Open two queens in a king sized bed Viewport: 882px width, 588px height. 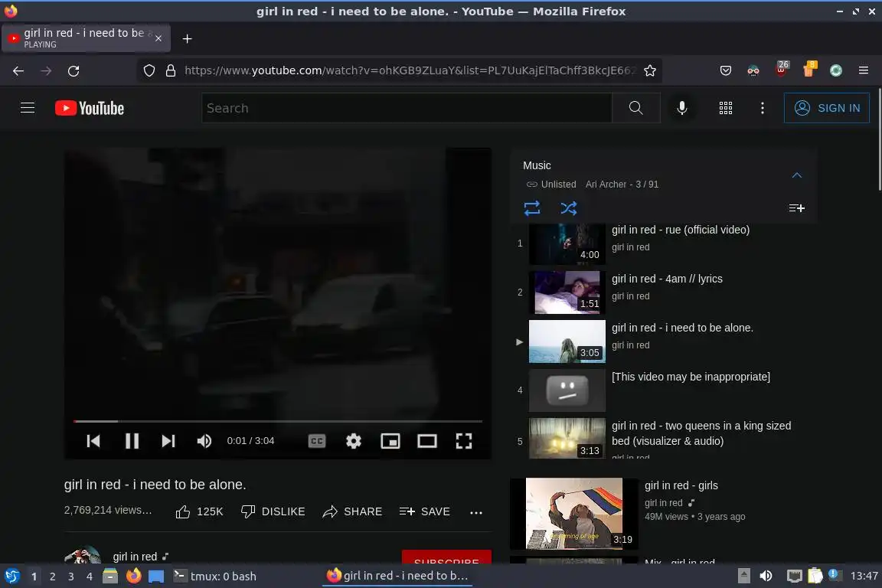(664, 439)
